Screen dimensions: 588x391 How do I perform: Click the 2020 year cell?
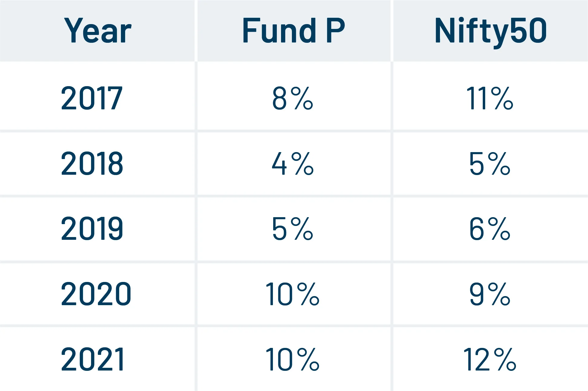click(96, 294)
